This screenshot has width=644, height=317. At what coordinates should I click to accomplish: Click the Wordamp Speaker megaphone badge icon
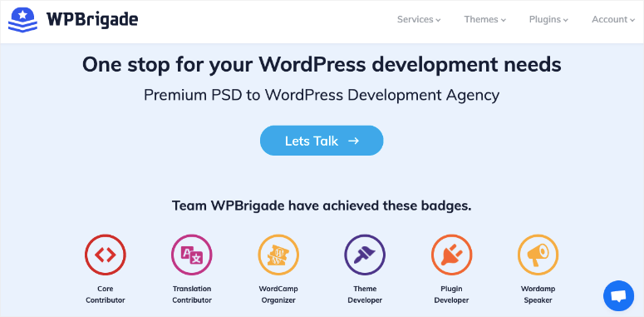538,255
